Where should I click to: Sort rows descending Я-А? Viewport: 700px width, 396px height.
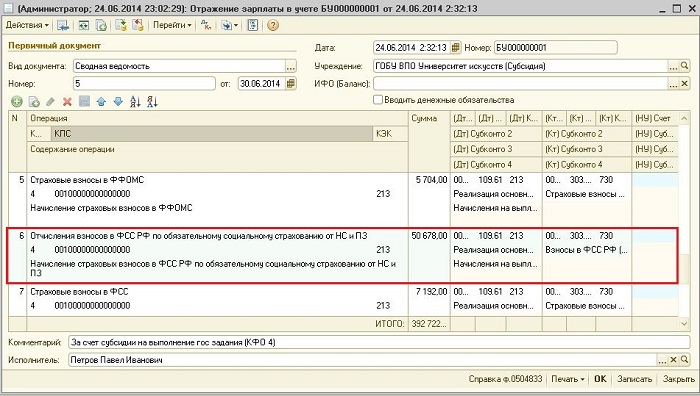[x=152, y=102]
